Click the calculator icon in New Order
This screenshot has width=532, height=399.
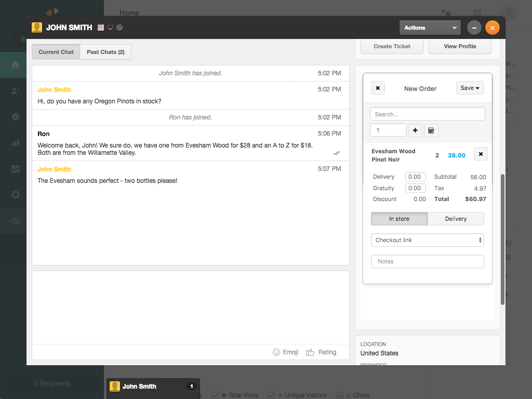tap(431, 130)
